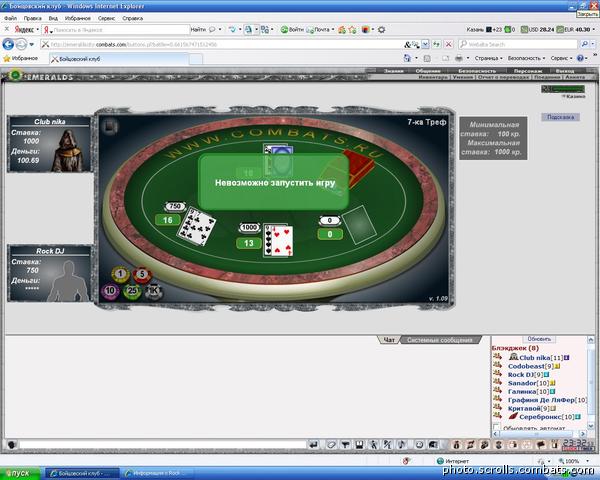The height and width of the screenshot is (480, 600).
Task: Open the Вид menu
Action: [x=53, y=18]
